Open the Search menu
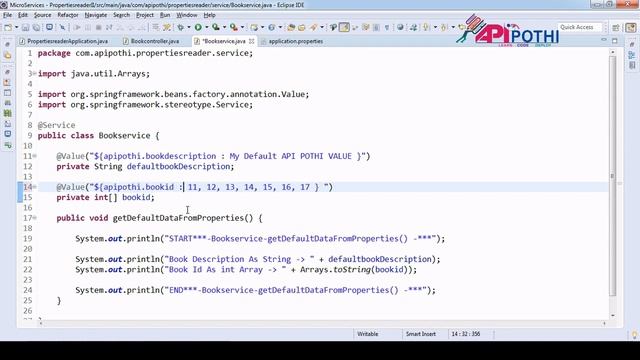The image size is (640, 360). [121, 15]
